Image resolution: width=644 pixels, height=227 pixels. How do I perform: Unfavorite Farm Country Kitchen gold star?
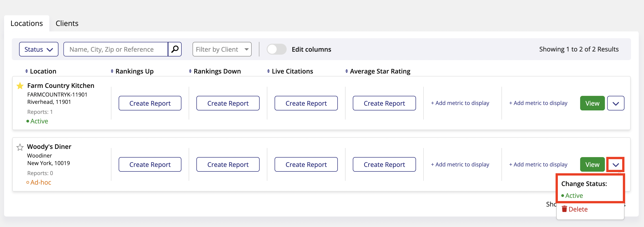[x=20, y=86]
